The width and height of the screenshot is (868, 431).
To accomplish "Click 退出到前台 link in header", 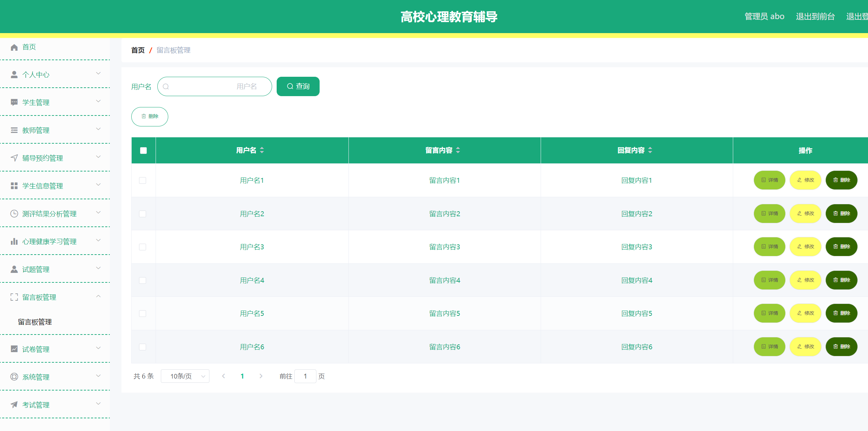I will (815, 17).
